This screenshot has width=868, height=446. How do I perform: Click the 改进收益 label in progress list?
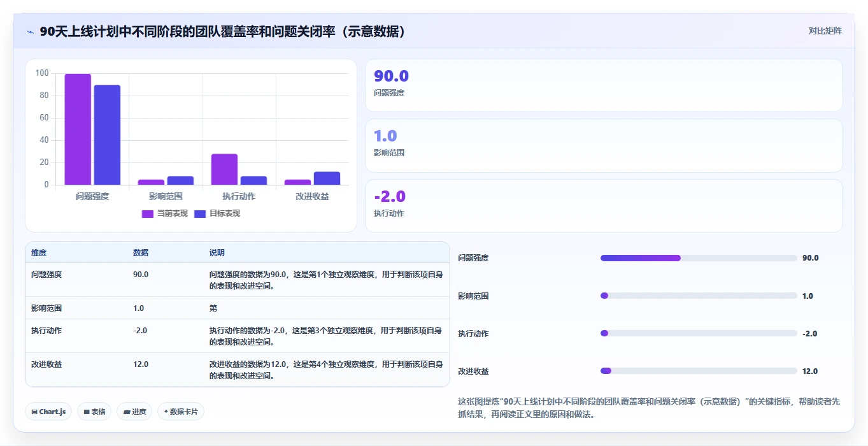coord(473,371)
